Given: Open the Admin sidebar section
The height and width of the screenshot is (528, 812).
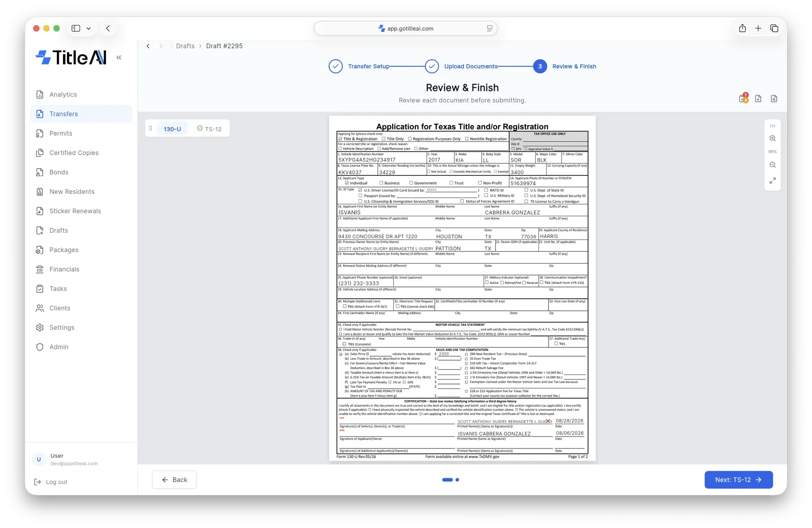Looking at the screenshot, I should [x=81, y=347].
